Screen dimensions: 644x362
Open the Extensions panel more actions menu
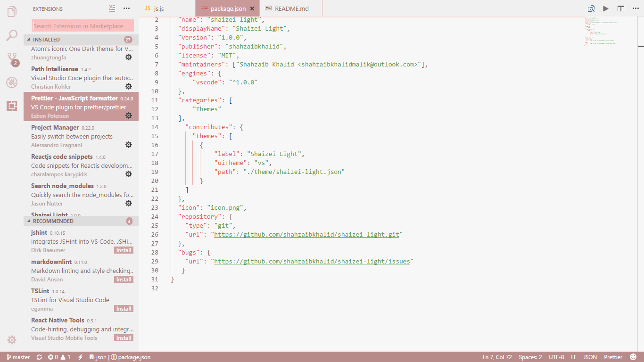click(126, 8)
